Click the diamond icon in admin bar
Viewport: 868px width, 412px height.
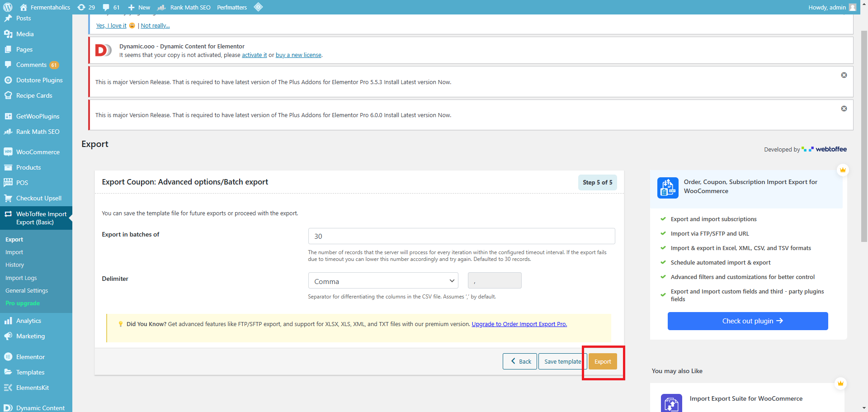[x=258, y=7]
